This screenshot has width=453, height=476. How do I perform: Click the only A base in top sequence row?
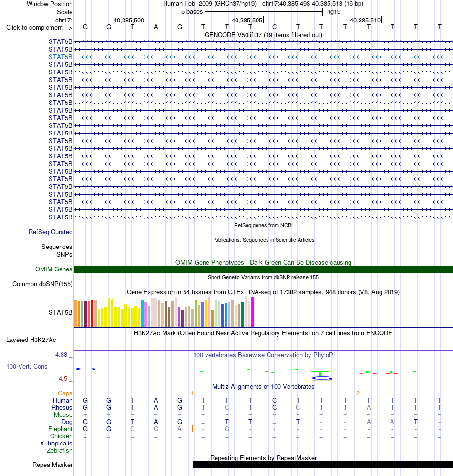pyautogui.click(x=156, y=27)
